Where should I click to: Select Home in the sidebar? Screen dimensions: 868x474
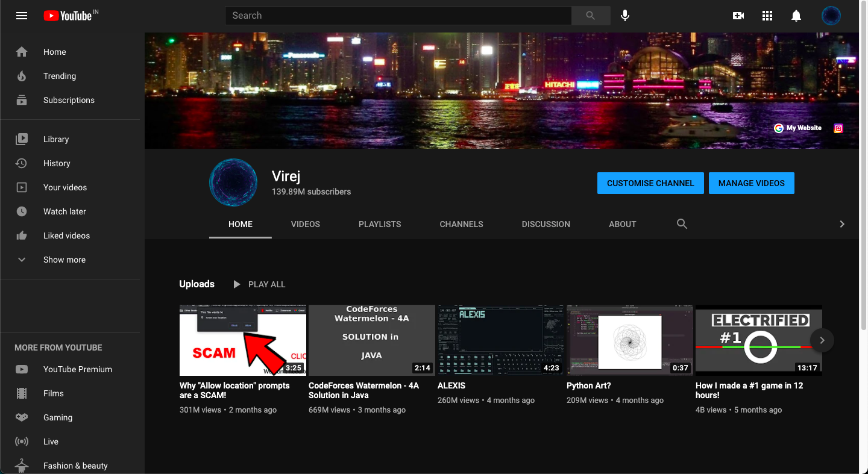(54, 52)
